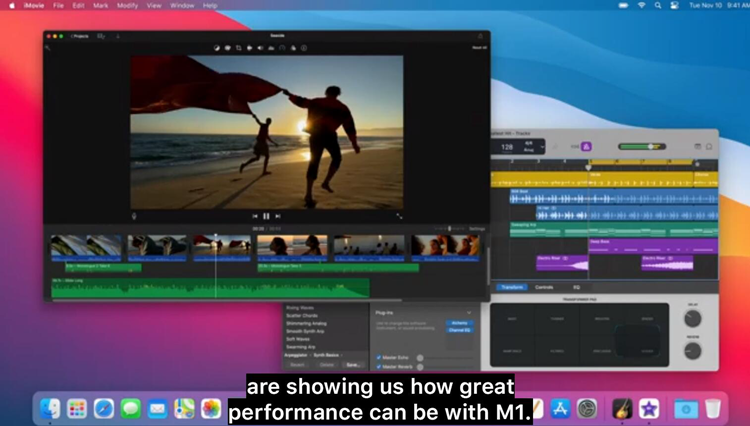Image resolution: width=750 pixels, height=426 pixels.
Task: Open Messages from the Dock
Action: coord(131,409)
